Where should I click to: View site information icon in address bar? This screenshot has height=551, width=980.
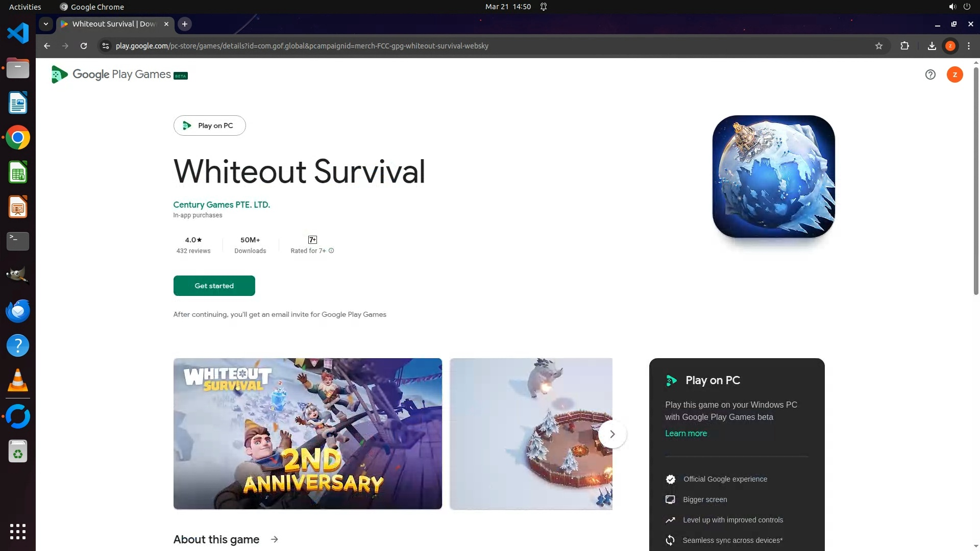(105, 46)
